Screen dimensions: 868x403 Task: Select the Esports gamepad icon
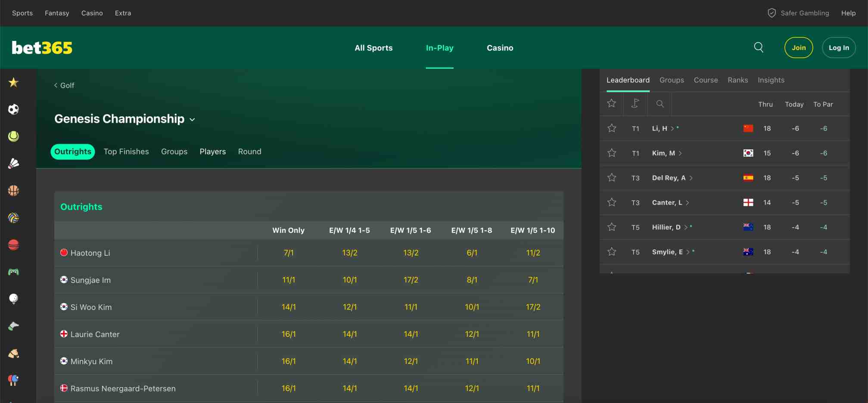[x=13, y=272]
